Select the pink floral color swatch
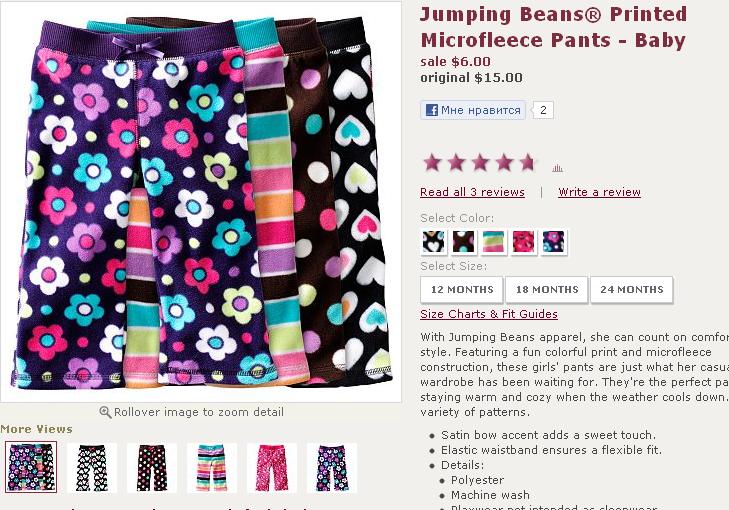The height and width of the screenshot is (510, 729). pos(523,242)
